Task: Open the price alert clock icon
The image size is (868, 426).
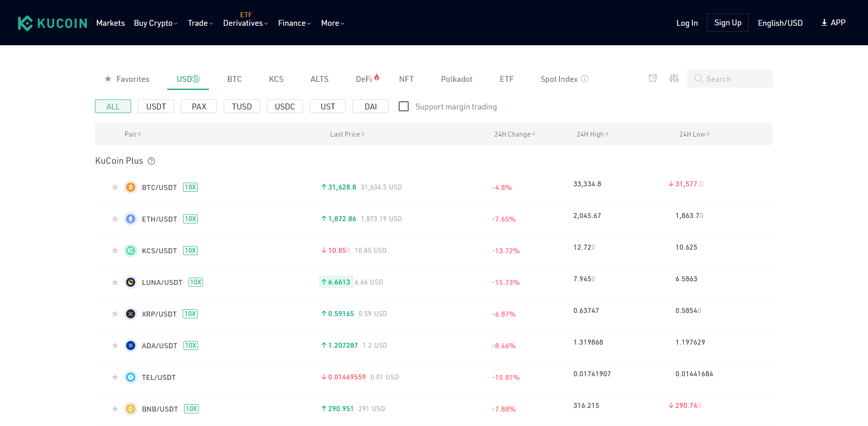Action: click(x=652, y=79)
